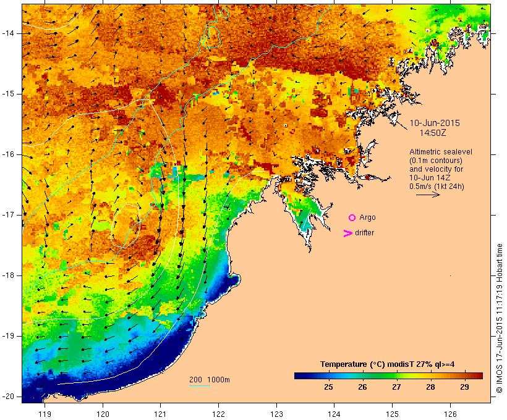Click the 'Argo' legend label

click(x=367, y=218)
